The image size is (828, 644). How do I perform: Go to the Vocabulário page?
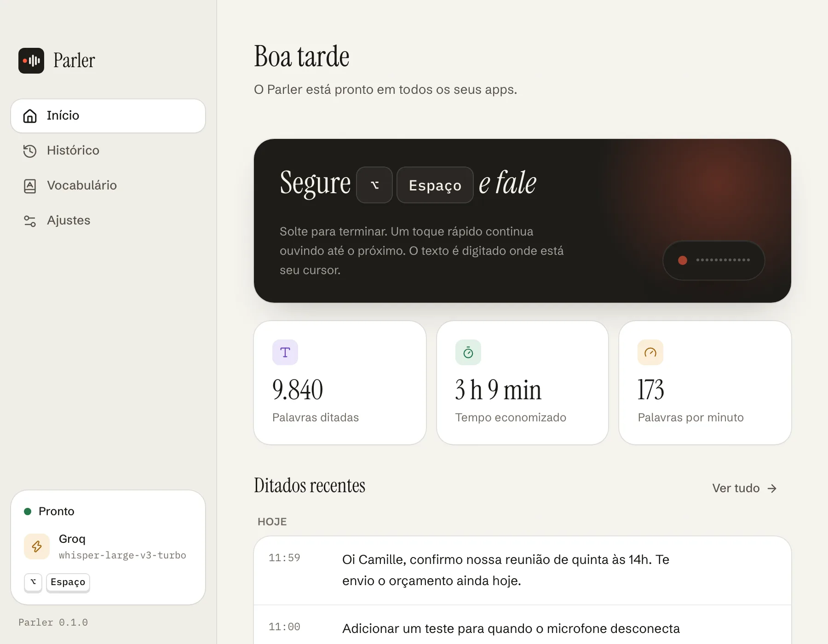108,186
